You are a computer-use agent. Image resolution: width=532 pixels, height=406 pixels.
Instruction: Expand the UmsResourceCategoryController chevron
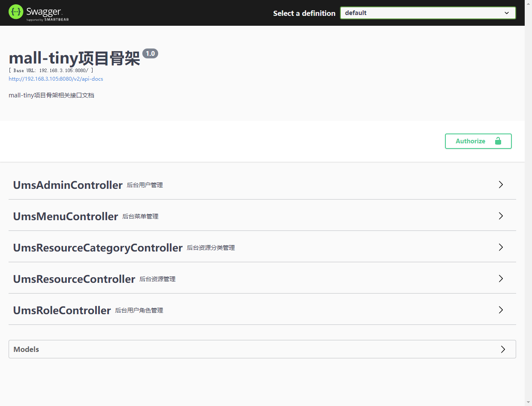tap(501, 247)
